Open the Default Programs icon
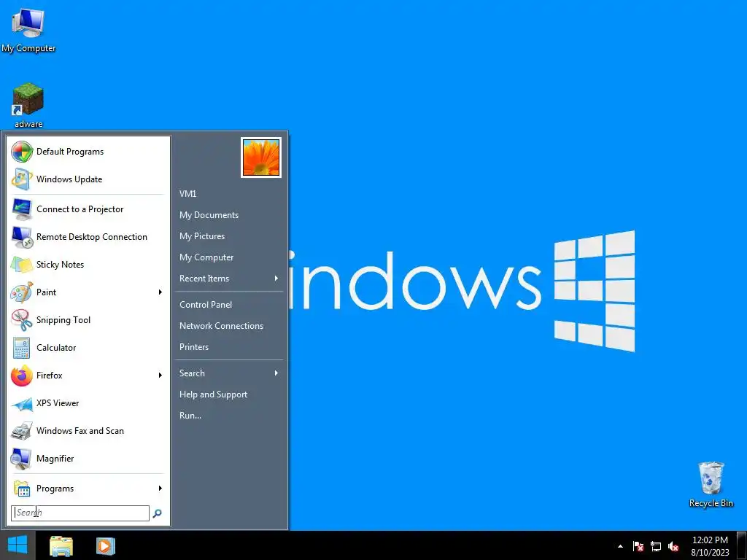 click(22, 152)
